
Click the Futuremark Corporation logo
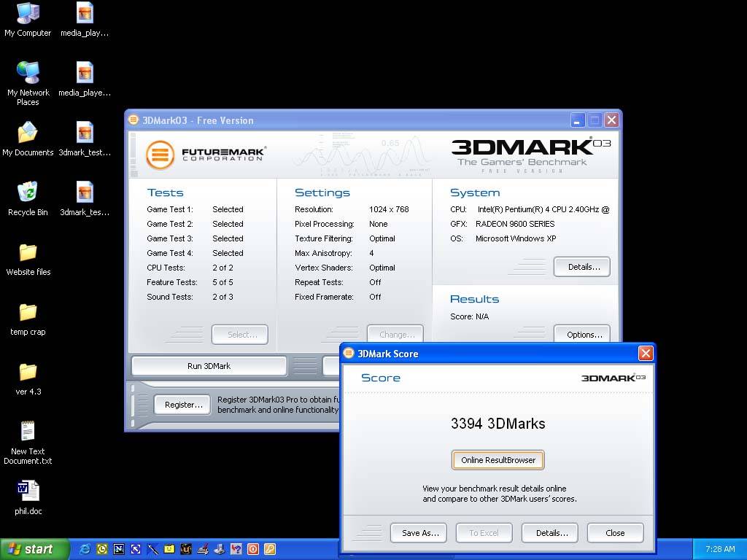tap(206, 155)
